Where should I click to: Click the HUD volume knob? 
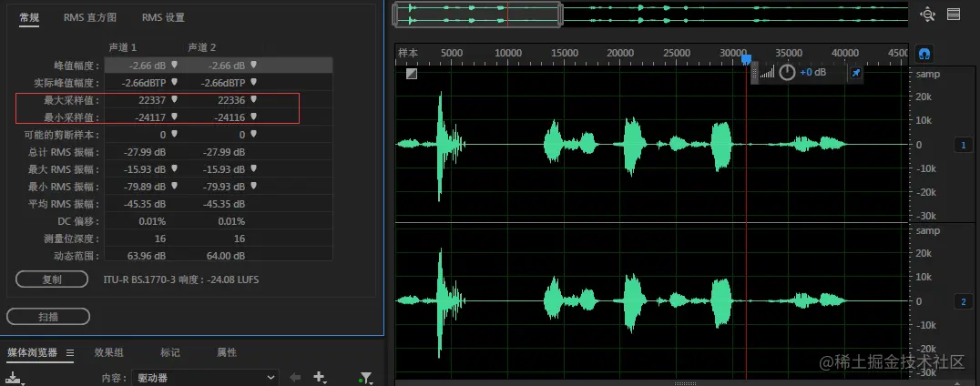[x=787, y=73]
